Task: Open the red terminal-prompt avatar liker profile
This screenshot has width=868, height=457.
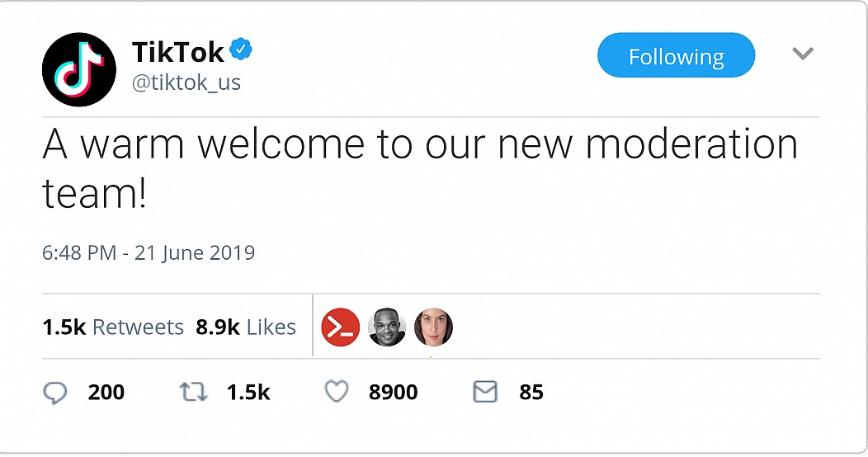Action: point(341,327)
